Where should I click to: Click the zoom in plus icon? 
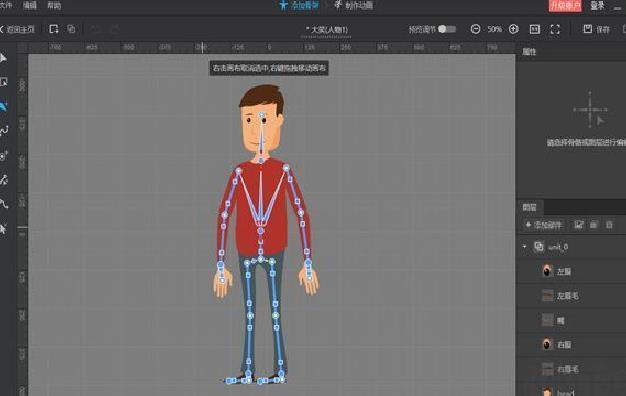513,29
